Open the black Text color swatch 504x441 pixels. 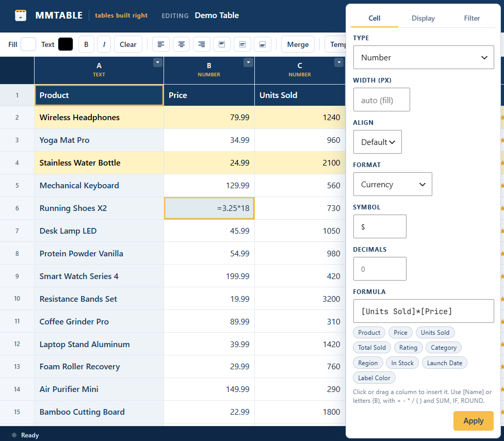coord(66,44)
